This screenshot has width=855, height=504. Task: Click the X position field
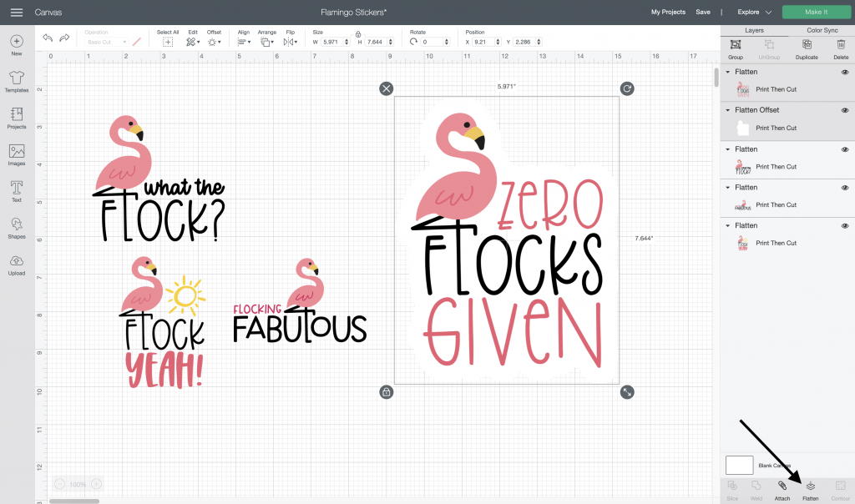click(x=483, y=42)
